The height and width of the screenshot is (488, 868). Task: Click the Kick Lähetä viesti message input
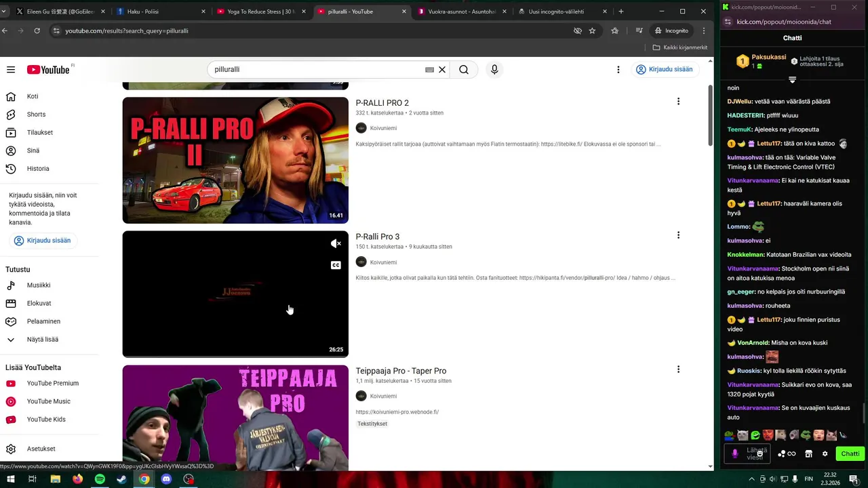pyautogui.click(x=748, y=453)
